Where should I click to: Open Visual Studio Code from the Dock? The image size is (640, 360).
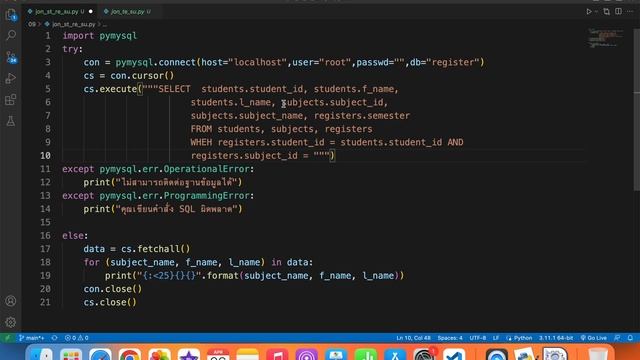point(453,354)
